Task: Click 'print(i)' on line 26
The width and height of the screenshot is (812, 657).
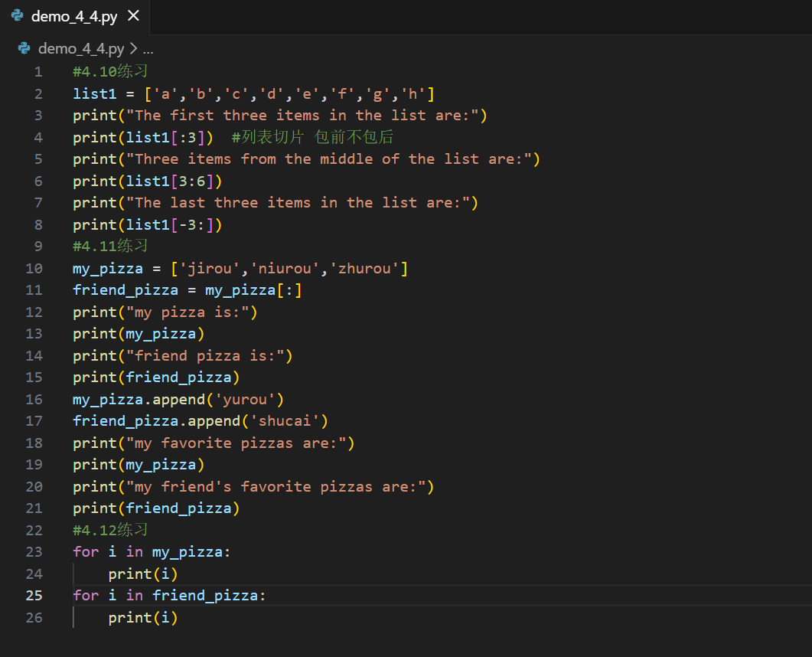Action: click(x=143, y=618)
